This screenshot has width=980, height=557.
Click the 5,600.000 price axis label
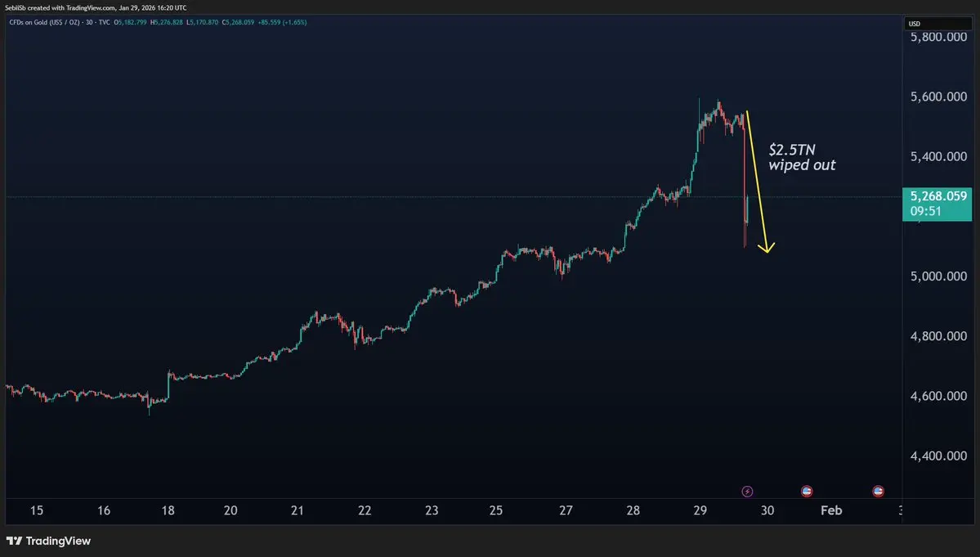coord(939,97)
